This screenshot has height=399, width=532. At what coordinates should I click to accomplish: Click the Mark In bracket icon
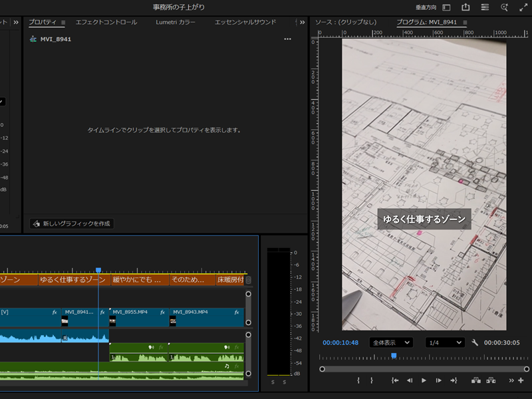coord(358,380)
